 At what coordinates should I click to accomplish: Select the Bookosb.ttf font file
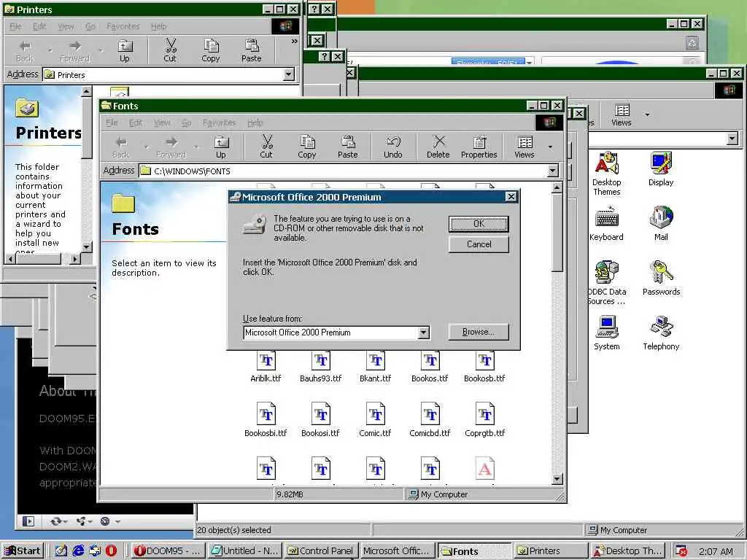pos(484,367)
